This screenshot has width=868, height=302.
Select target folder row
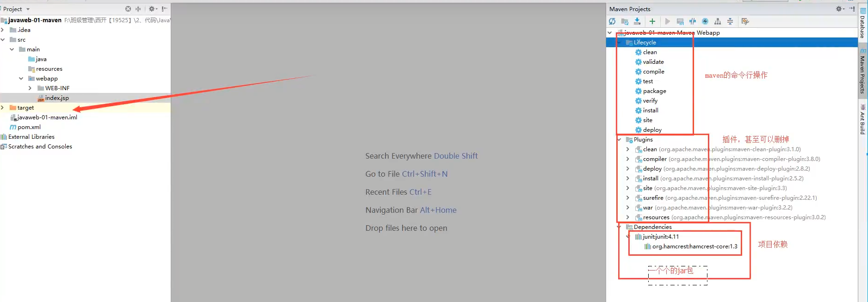coord(85,108)
